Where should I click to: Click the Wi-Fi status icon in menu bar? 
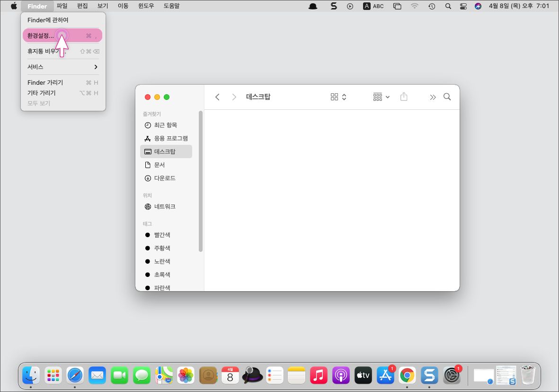pyautogui.click(x=415, y=6)
